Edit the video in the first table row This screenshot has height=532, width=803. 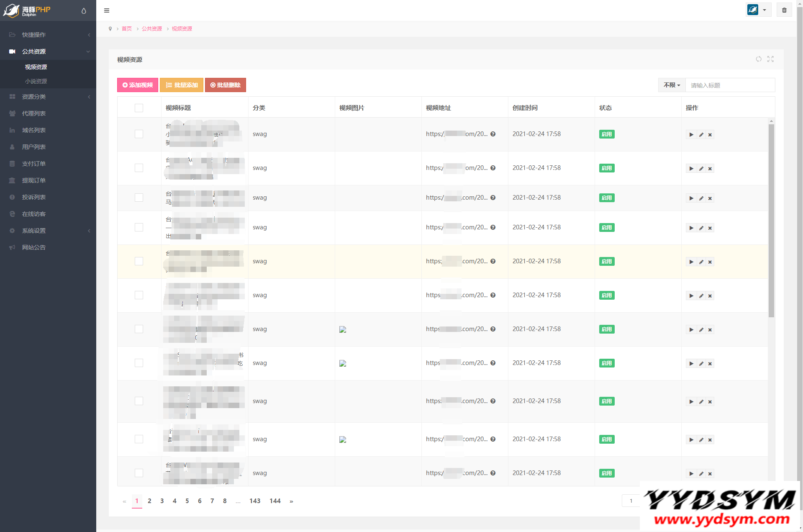701,135
